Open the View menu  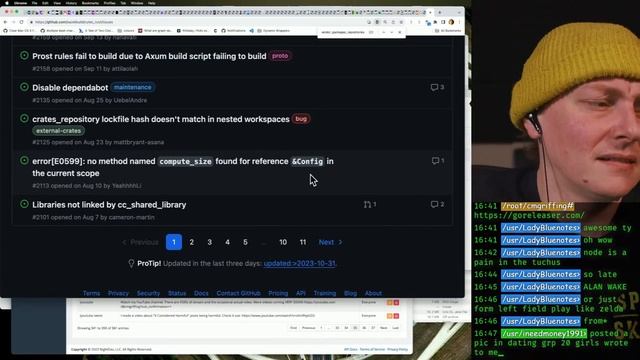(57, 3)
